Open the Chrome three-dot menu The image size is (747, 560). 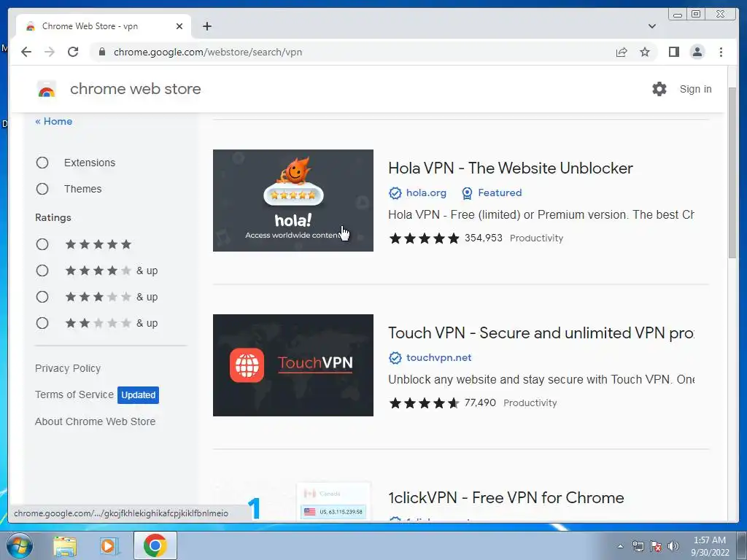(721, 52)
